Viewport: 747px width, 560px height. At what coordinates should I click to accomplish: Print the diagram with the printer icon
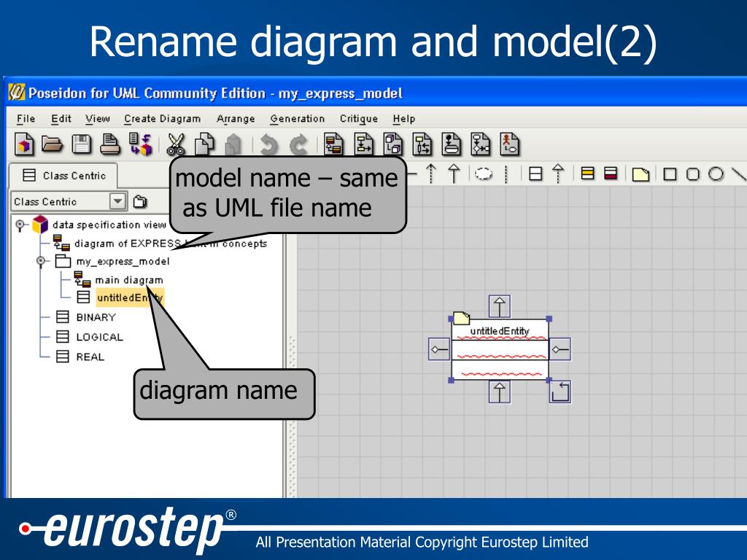pyautogui.click(x=110, y=144)
